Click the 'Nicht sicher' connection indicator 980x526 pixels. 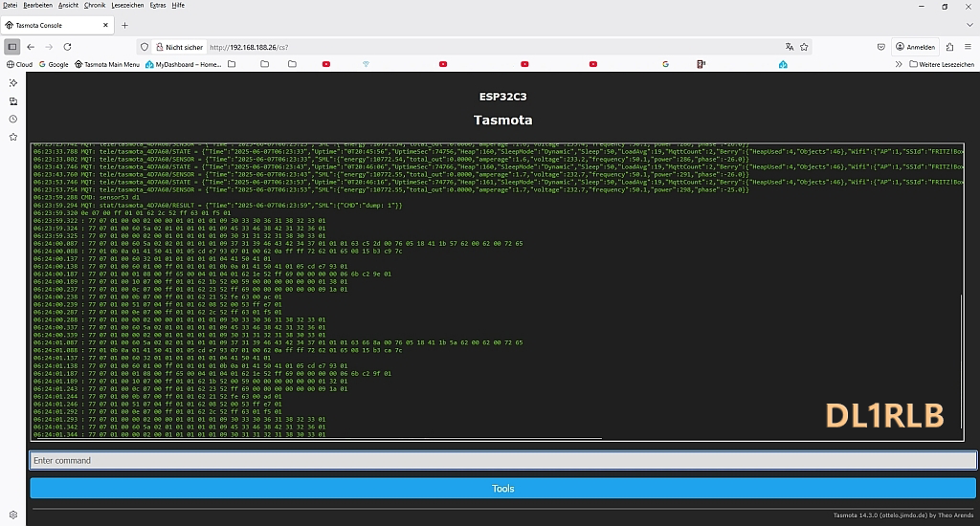point(179,47)
